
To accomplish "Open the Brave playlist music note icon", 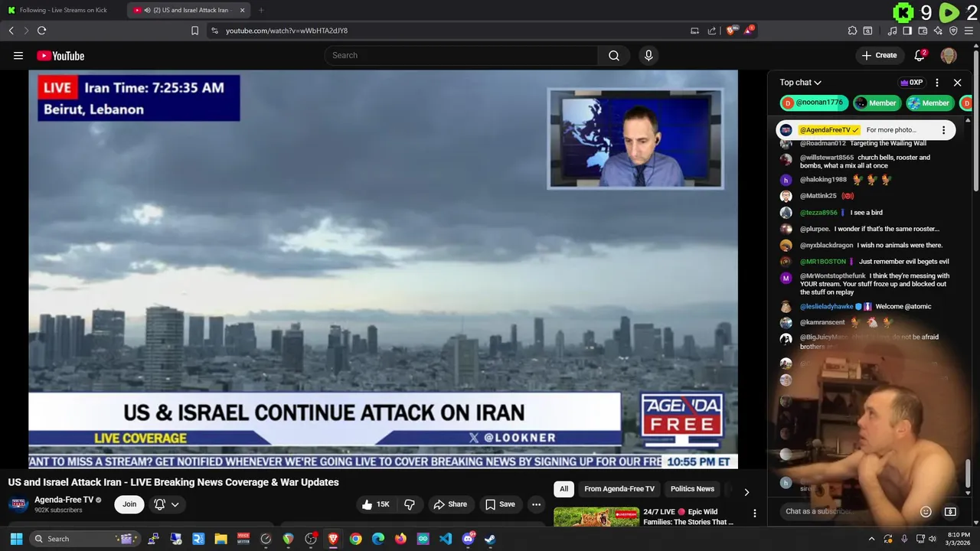I will (892, 31).
